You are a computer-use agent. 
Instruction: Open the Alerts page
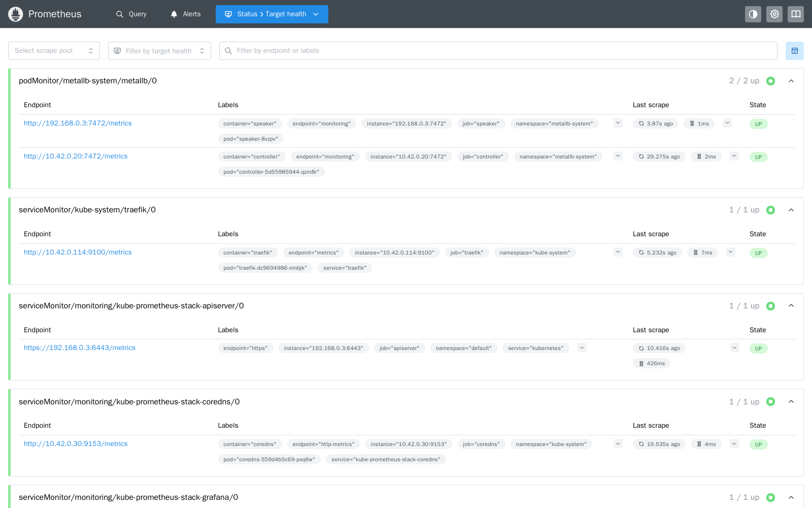pos(186,14)
